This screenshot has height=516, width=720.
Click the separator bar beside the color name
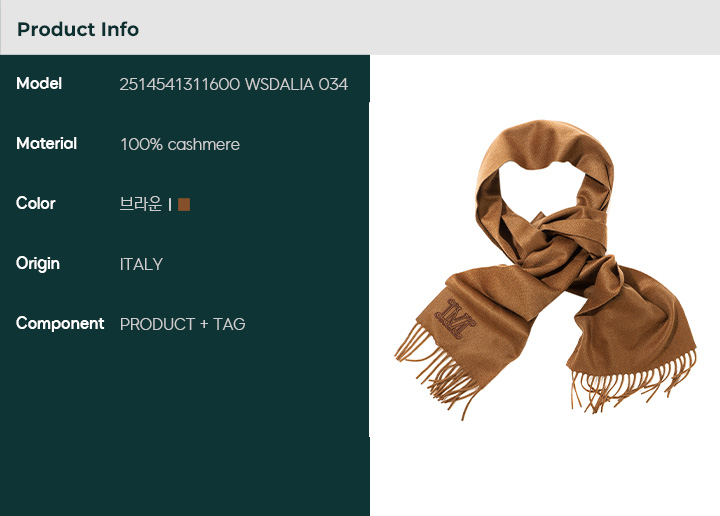(x=170, y=204)
